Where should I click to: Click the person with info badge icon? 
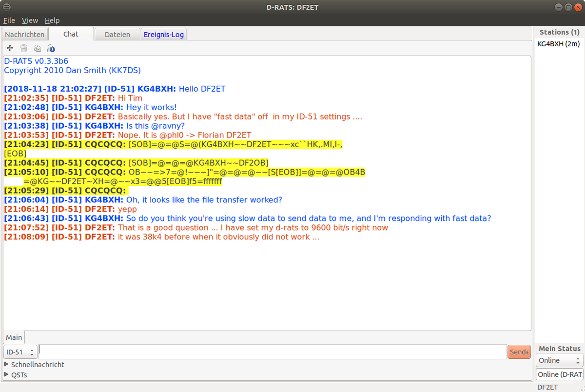click(x=51, y=48)
